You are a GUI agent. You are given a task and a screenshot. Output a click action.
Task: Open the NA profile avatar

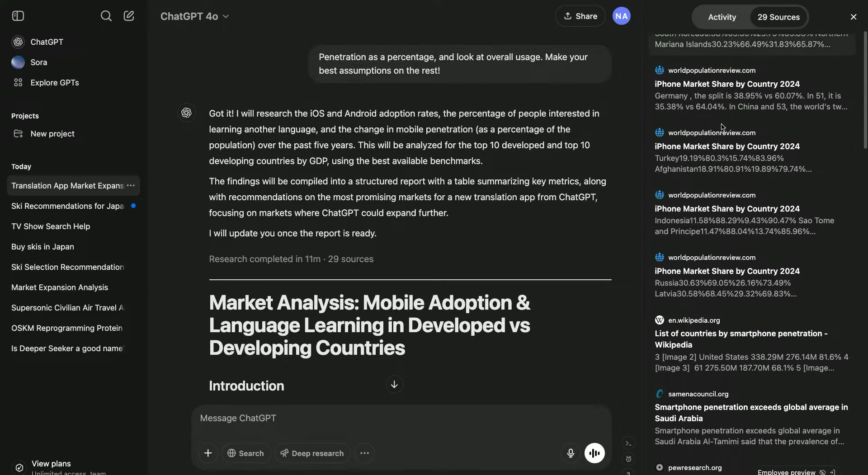click(x=621, y=16)
